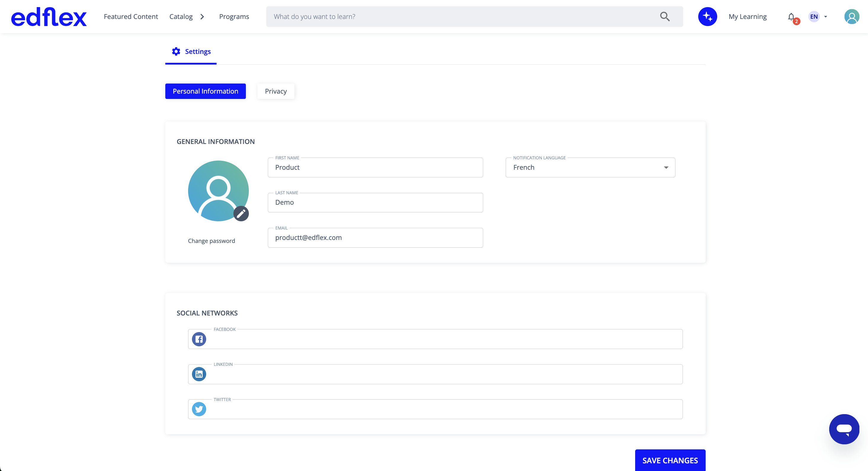The image size is (868, 471).
Task: Click the Facebook icon
Action: [199, 339]
